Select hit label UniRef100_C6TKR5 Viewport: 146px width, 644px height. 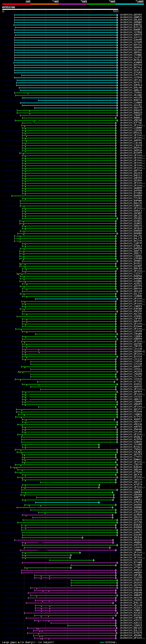coord(131,42)
